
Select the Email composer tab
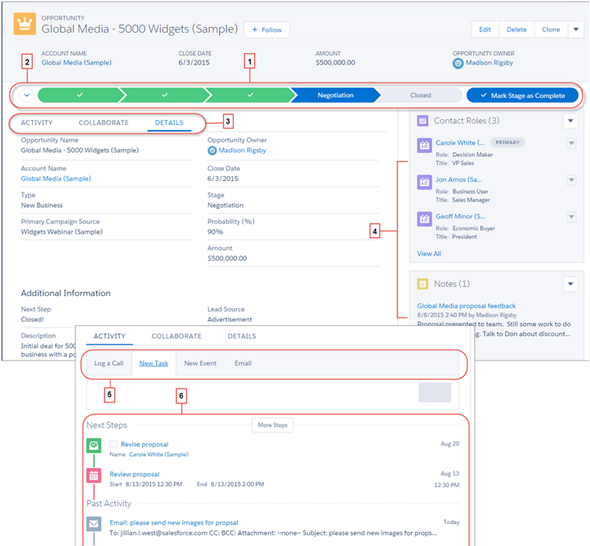[243, 363]
